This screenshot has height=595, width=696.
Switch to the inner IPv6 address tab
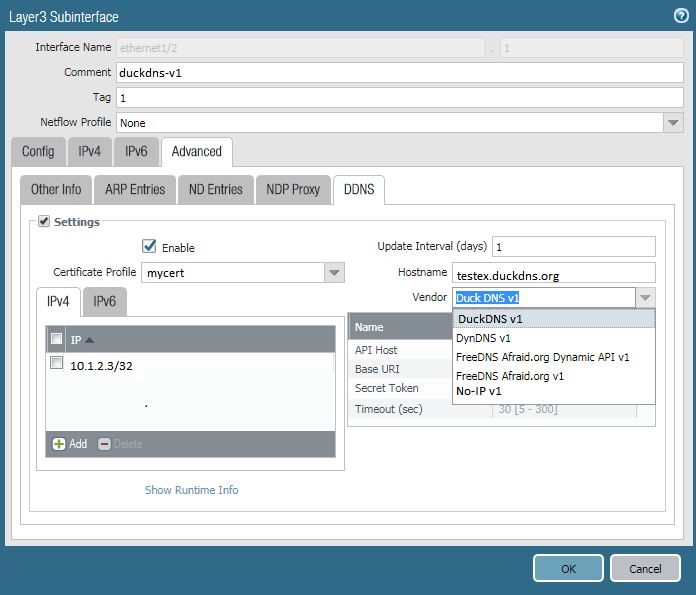tap(104, 301)
